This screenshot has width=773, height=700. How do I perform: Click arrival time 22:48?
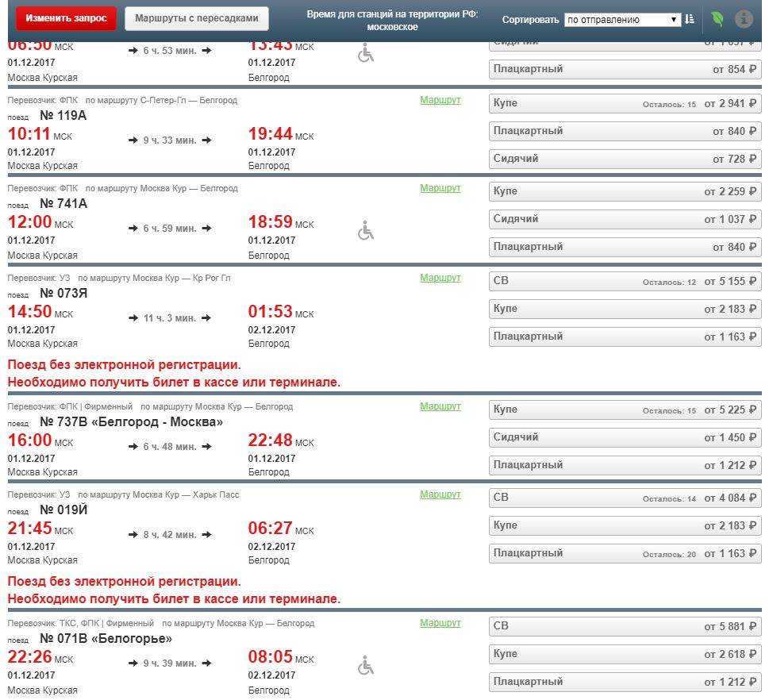pos(270,440)
